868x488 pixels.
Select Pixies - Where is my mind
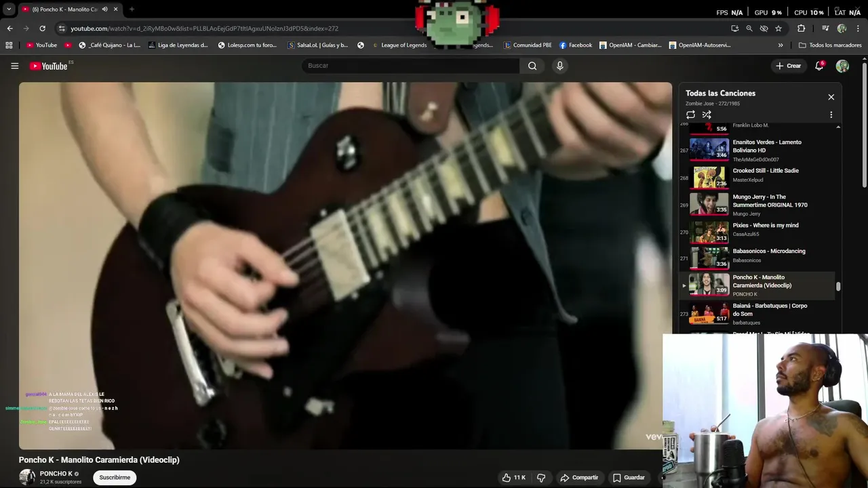757,232
